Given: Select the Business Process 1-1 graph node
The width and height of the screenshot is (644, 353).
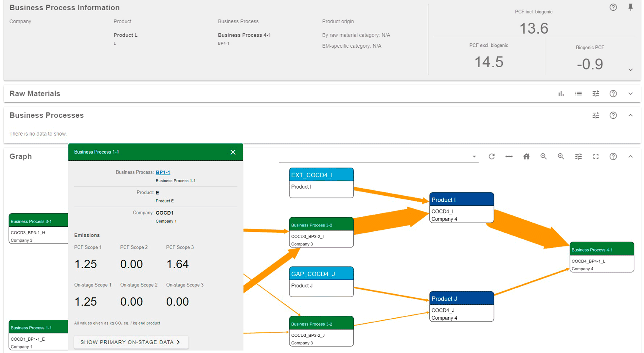Looking at the screenshot, I should 38,335.
